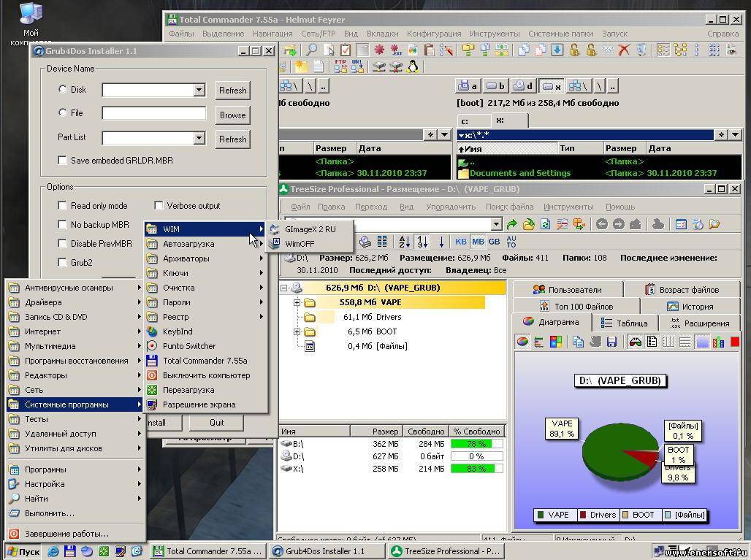The width and height of the screenshot is (751, 560).
Task: Open the TreeSize path dropdown arrow
Action: click(x=496, y=224)
